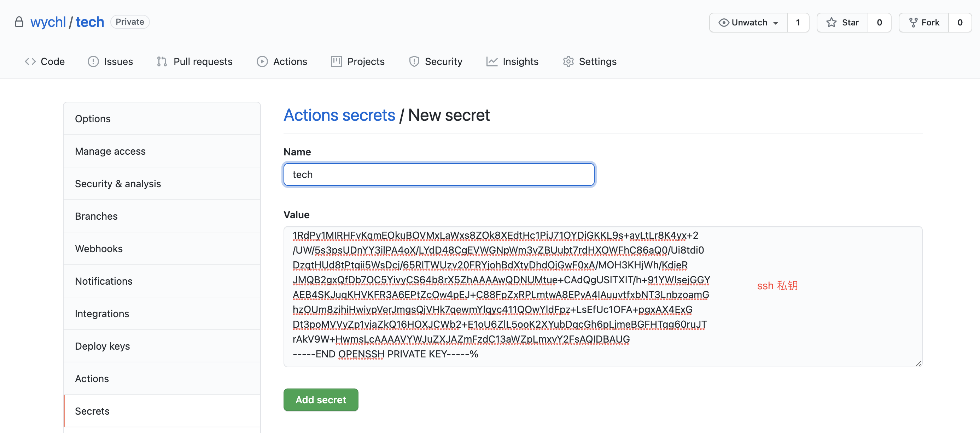Click the Issues icon in navigation
Image resolution: width=980 pixels, height=433 pixels.
click(x=94, y=61)
